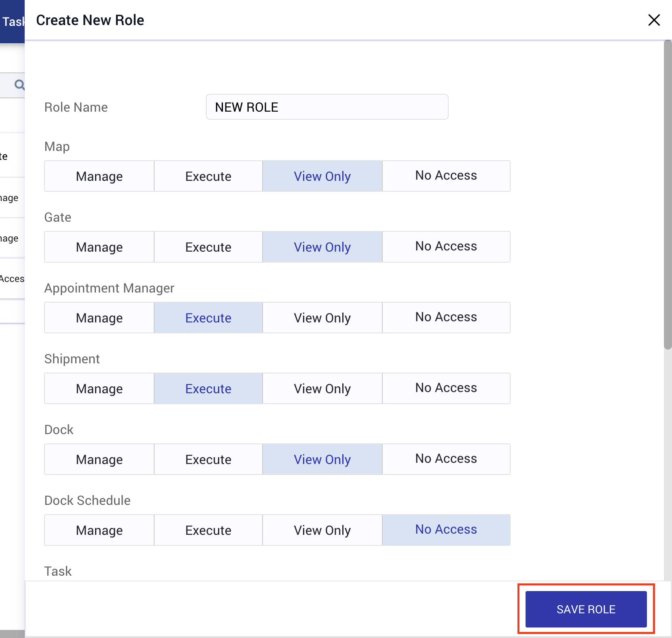Select Execute permission for Gate
The image size is (672, 638).
tap(208, 247)
